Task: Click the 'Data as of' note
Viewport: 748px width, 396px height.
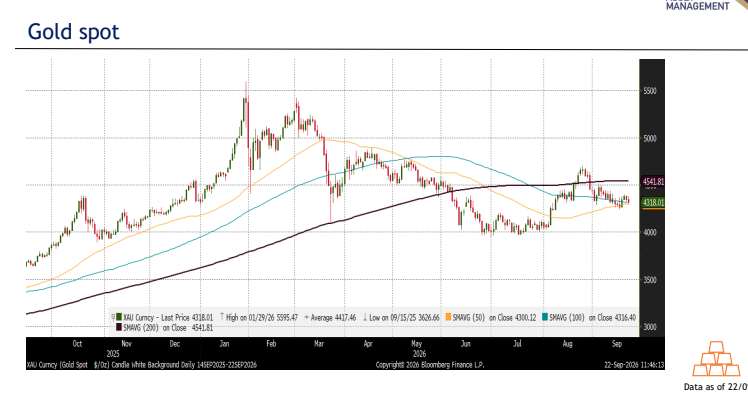Action: [x=716, y=386]
